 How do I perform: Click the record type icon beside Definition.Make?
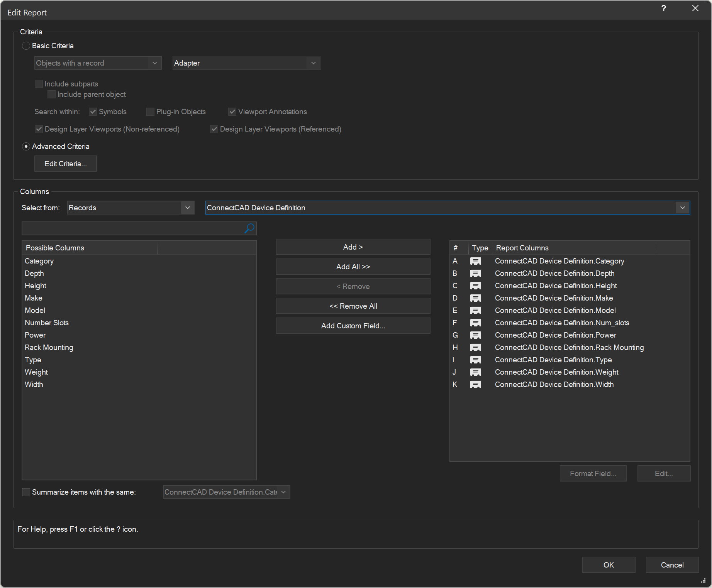pos(475,298)
